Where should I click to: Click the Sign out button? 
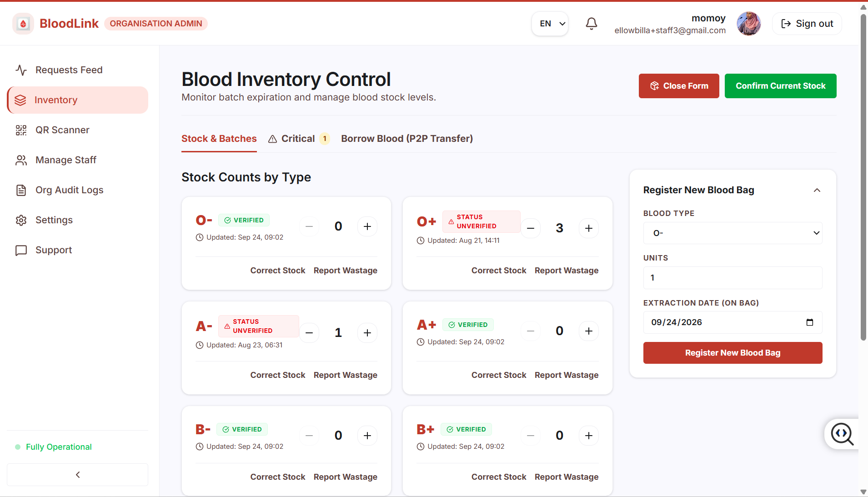coord(807,24)
